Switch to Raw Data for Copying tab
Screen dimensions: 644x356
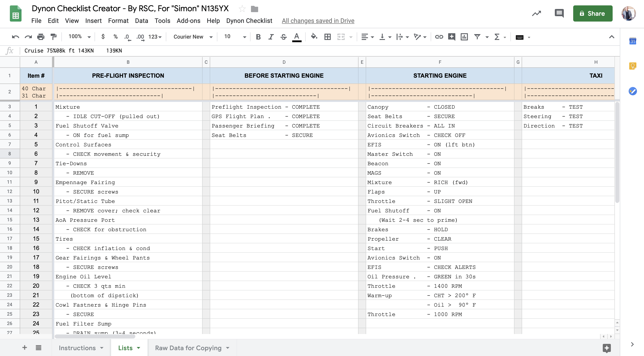(x=188, y=348)
